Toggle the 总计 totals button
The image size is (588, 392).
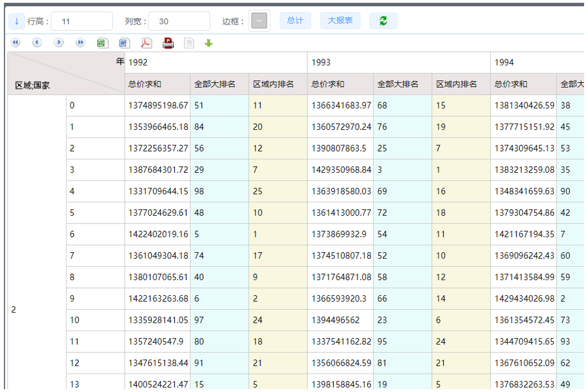[295, 21]
